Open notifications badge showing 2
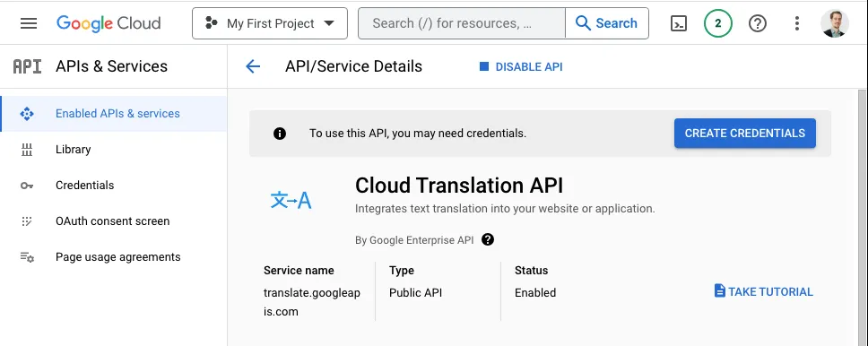 pos(718,23)
